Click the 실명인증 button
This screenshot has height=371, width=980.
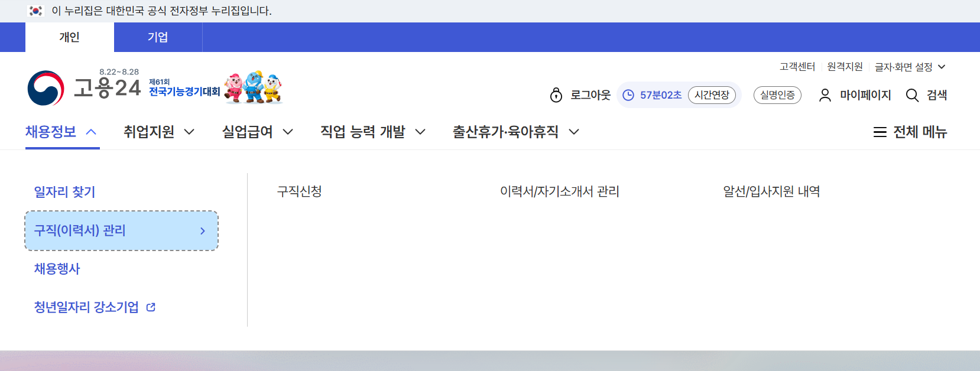click(x=777, y=95)
